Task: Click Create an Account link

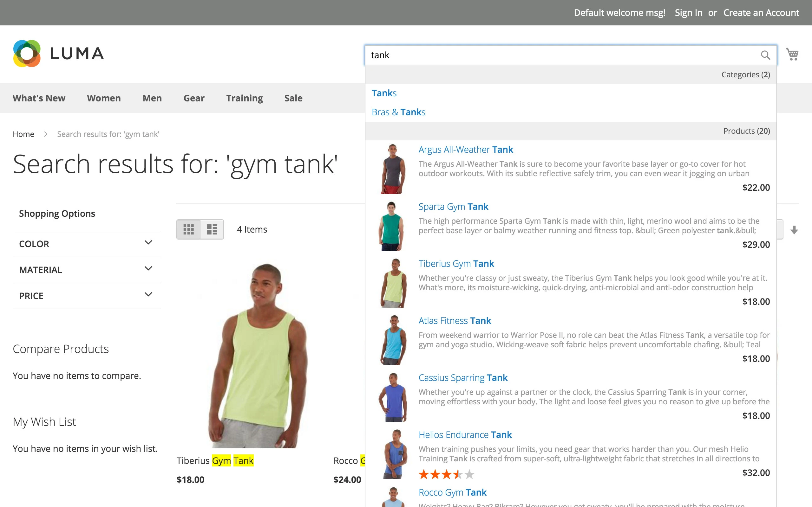Action: coord(761,13)
